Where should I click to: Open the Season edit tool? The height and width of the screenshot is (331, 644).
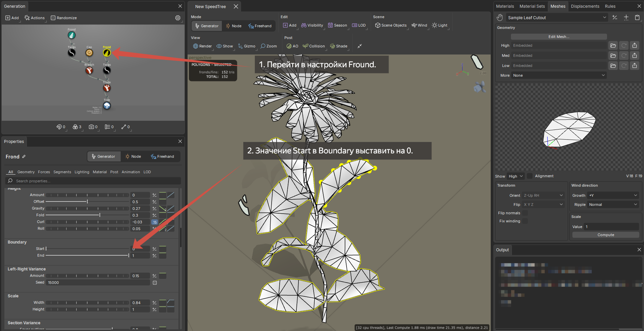pos(337,25)
